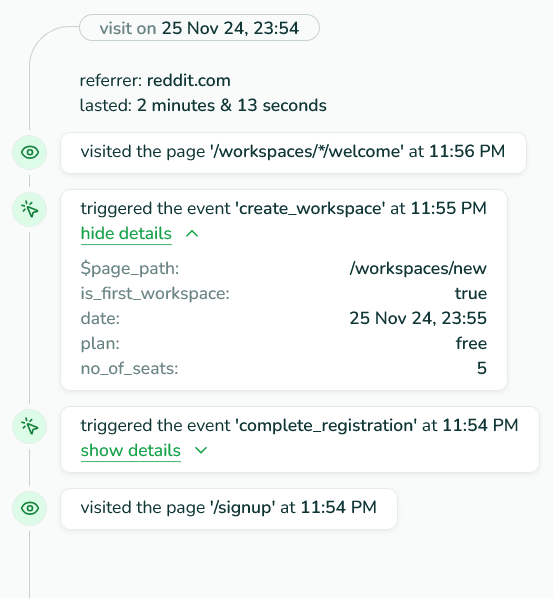The image size is (553, 598).
Task: Click the 'show details' link
Action: click(x=131, y=450)
